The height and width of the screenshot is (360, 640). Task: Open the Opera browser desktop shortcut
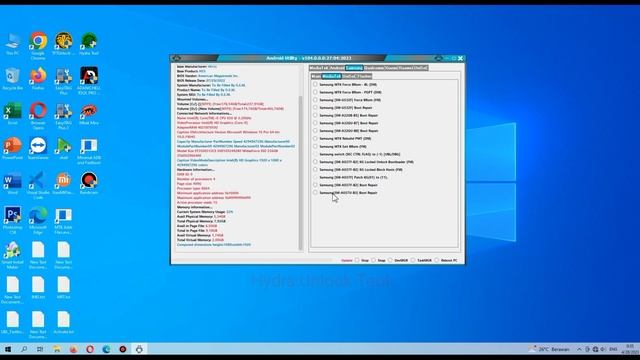coord(38,116)
